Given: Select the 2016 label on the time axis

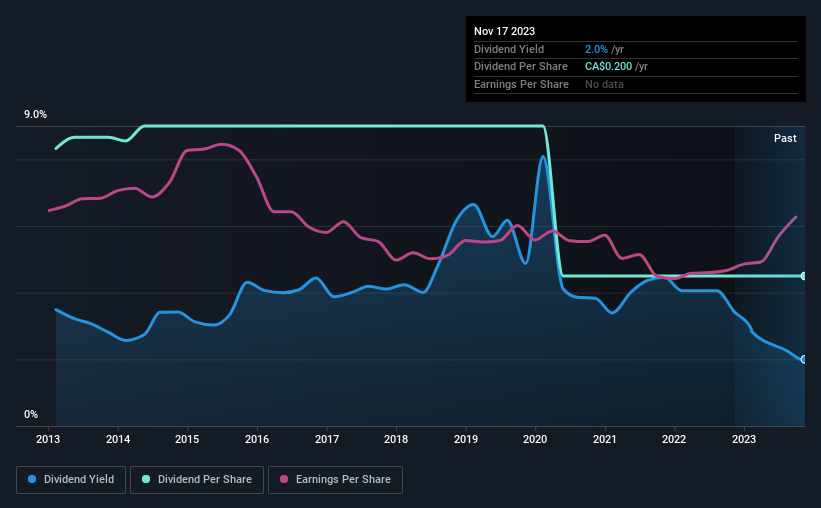Looking at the screenshot, I should [x=257, y=439].
